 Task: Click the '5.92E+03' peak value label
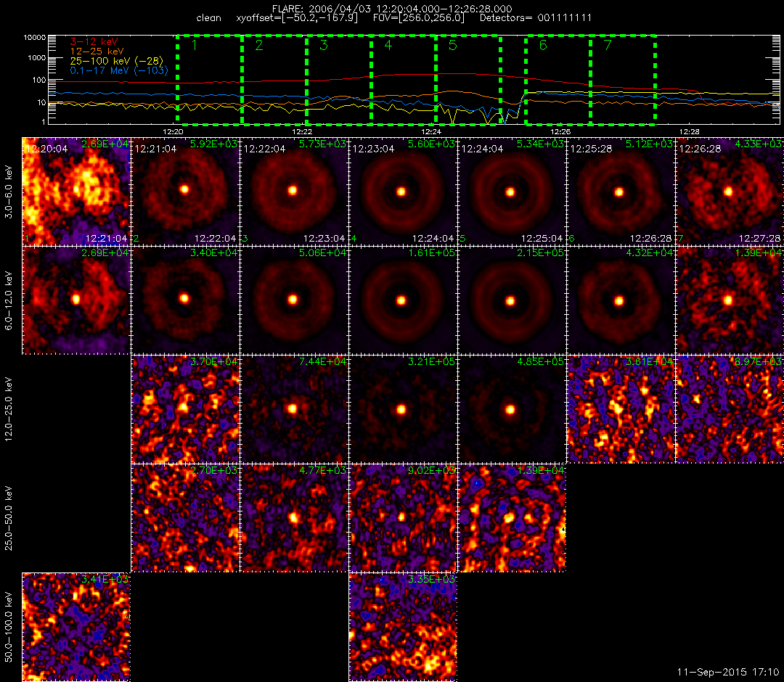click(213, 144)
